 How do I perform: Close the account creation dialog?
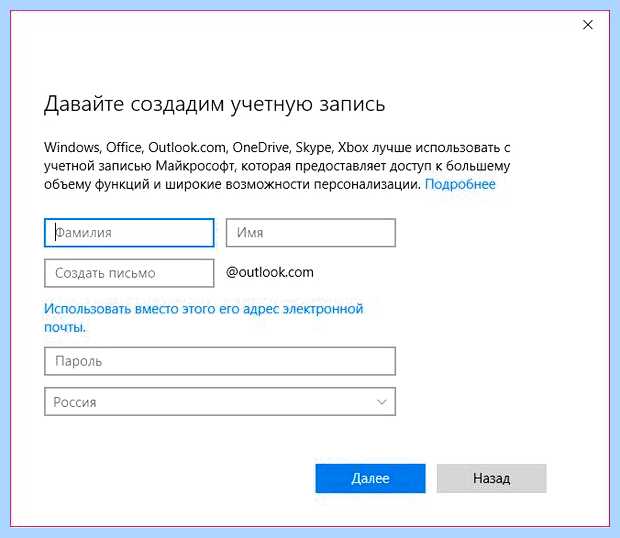(588, 25)
